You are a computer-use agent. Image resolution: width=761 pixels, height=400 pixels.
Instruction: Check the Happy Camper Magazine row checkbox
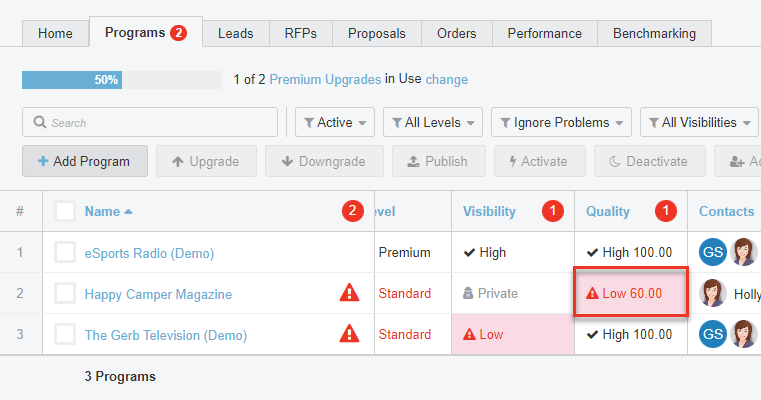[65, 293]
